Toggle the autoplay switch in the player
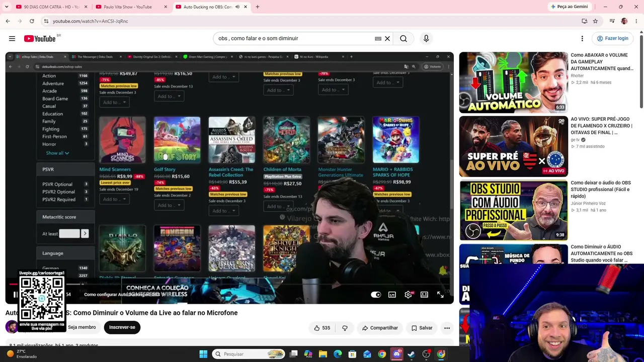 click(x=376, y=295)
